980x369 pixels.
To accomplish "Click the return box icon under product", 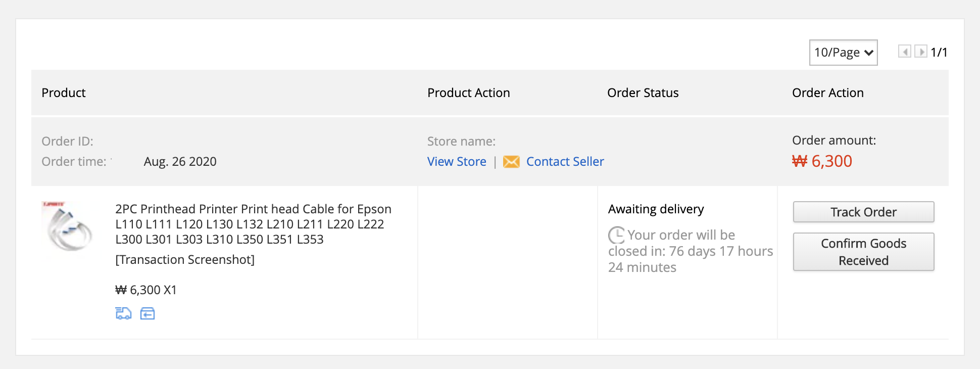I will (148, 313).
